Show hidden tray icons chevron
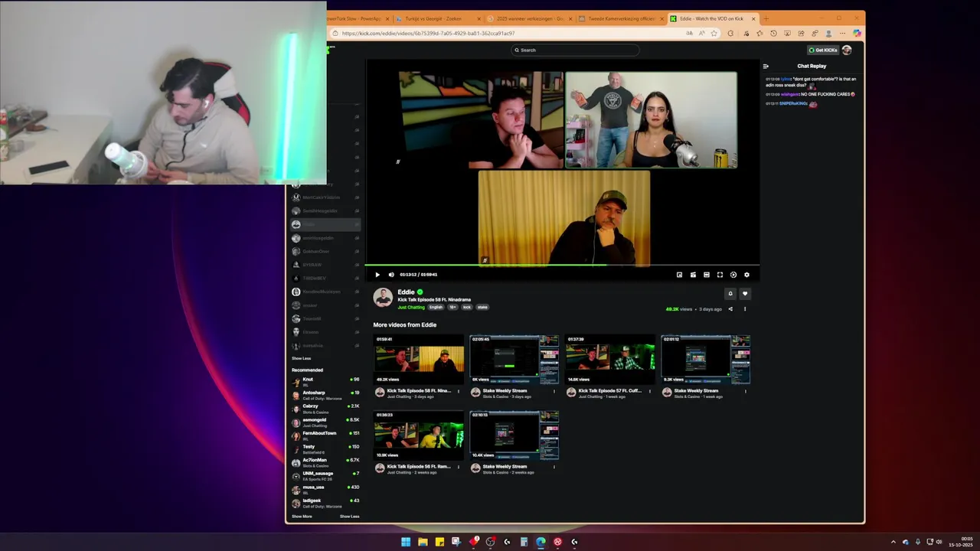This screenshot has height=551, width=980. (x=893, y=542)
